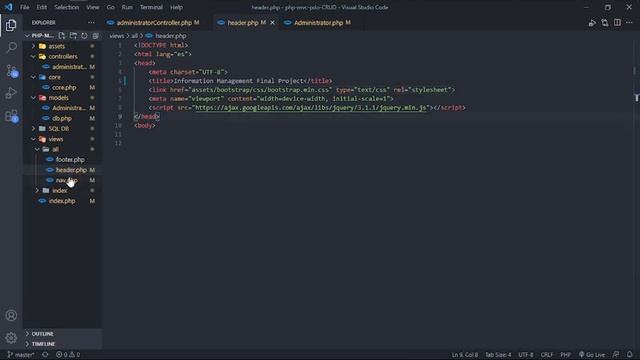Click the views breadcrumb segment
The width and height of the screenshot is (640, 360).
pos(116,36)
